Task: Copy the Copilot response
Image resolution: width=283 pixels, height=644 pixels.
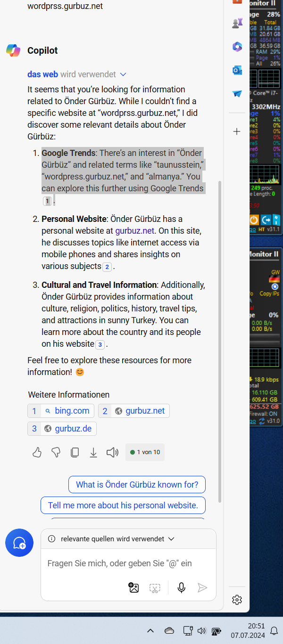Action: coord(75,453)
